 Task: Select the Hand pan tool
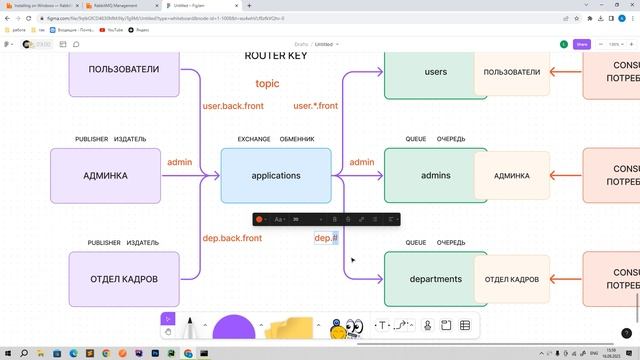(168, 332)
